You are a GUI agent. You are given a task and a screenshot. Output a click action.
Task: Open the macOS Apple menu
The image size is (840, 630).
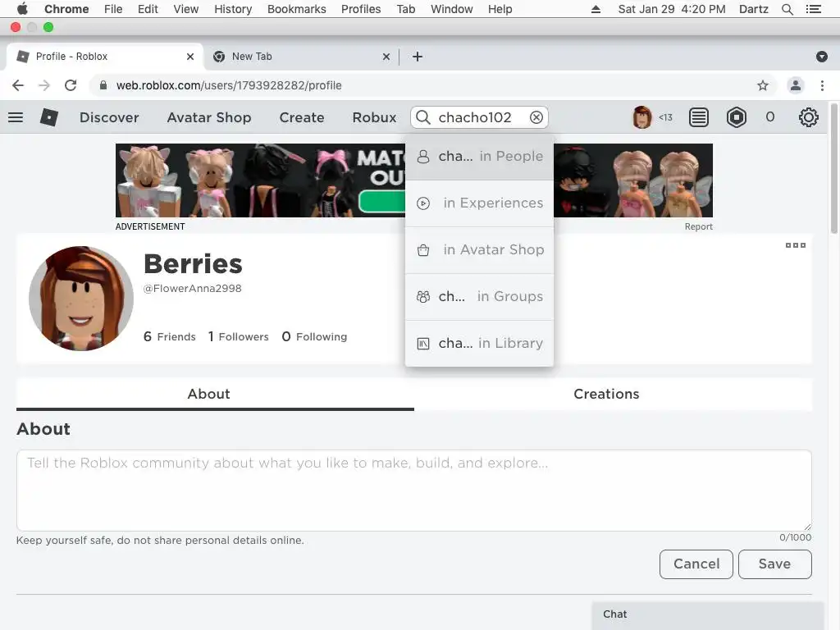coord(22,9)
